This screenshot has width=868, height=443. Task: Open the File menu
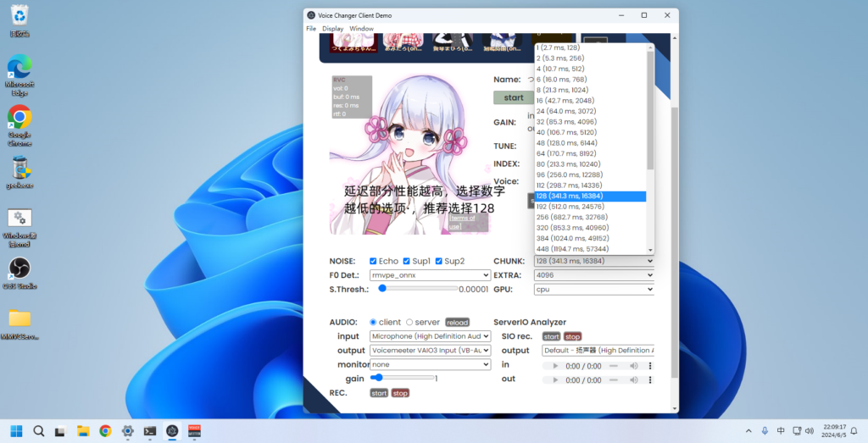coord(311,28)
